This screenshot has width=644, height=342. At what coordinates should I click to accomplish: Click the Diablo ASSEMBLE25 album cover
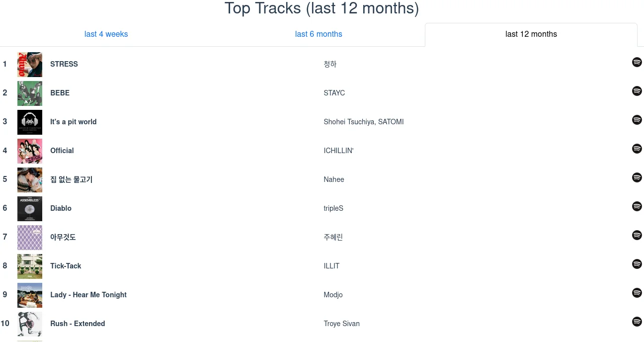(30, 209)
